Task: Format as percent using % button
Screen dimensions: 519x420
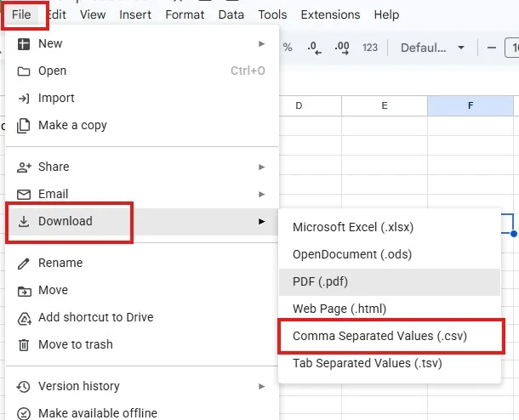Action: click(288, 48)
